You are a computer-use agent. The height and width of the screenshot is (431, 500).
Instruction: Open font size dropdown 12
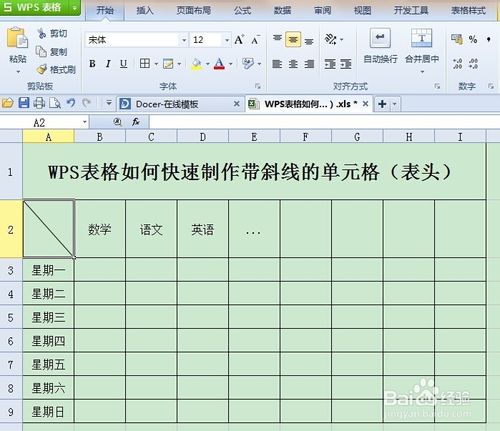click(227, 40)
